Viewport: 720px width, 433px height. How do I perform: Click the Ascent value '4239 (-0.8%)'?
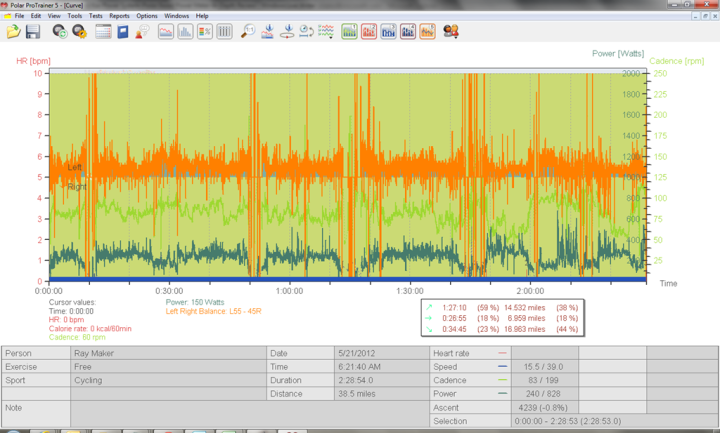[x=543, y=408]
